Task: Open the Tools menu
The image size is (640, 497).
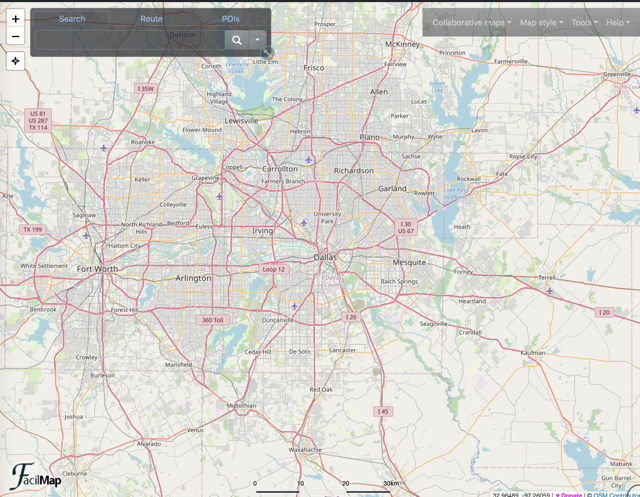Action: point(584,22)
